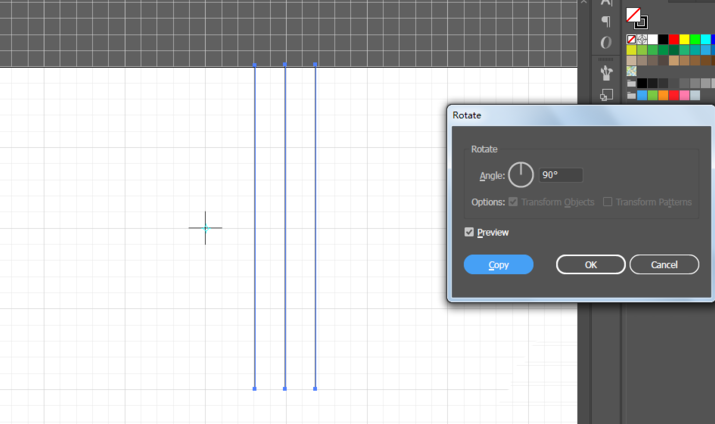Image resolution: width=715 pixels, height=424 pixels.
Task: Pick the pale blue-gray swatch beside pink
Action: click(x=695, y=95)
